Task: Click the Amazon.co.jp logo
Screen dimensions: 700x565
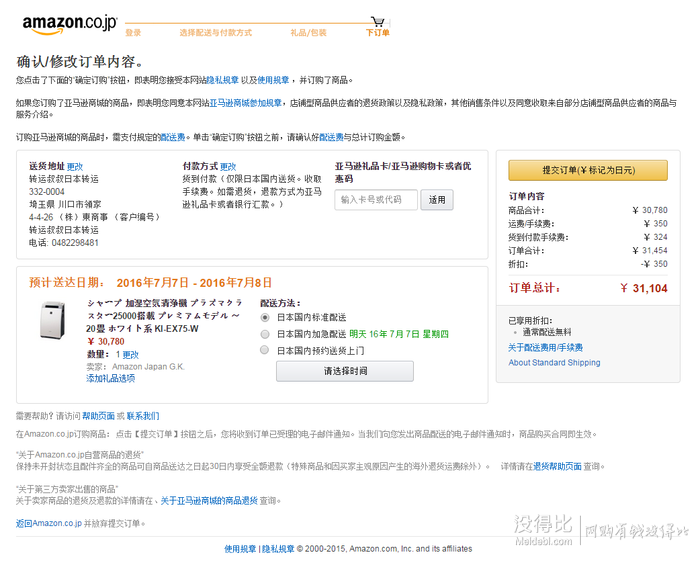Action: [x=70, y=24]
